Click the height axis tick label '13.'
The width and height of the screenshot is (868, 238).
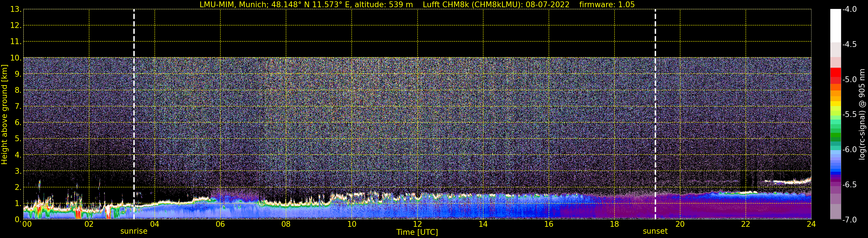(x=16, y=10)
